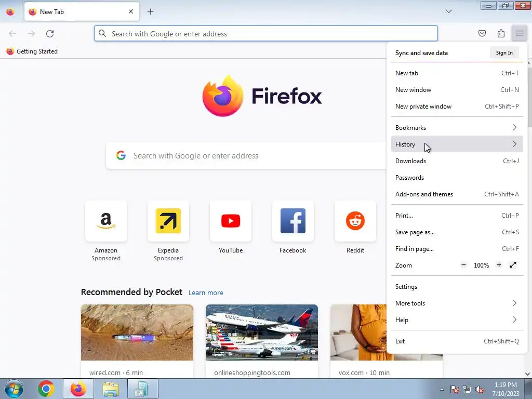Screen dimensions: 532x399
Task: Zoom out with the minus button
Action: coord(463,265)
